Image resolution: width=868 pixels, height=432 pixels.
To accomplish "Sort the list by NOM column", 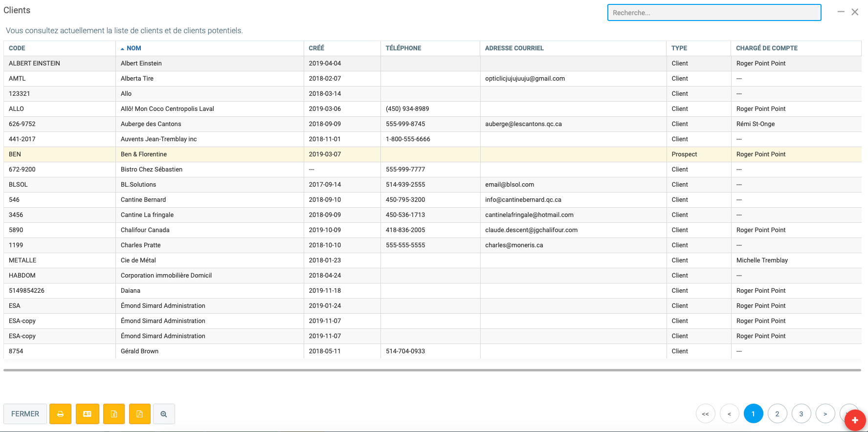I will [134, 48].
